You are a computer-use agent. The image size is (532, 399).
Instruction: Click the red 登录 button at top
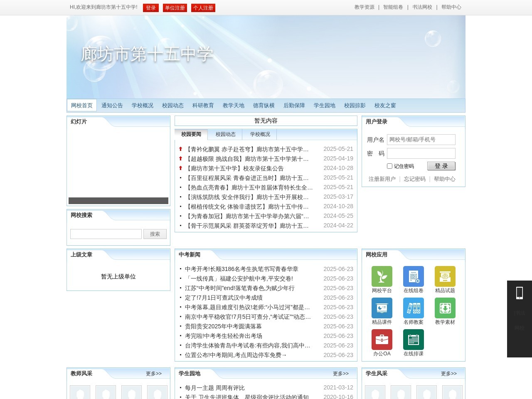[x=151, y=8]
